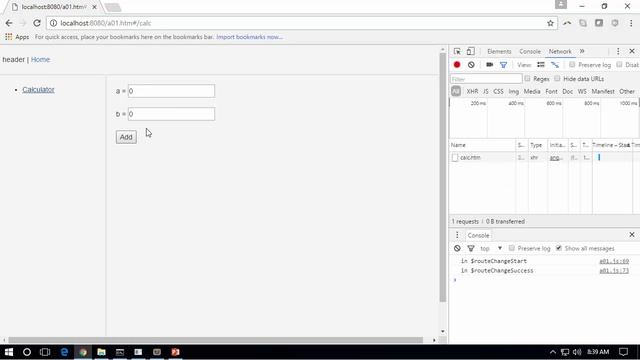Open Windows Start menu
640x360 pixels.
click(9, 352)
